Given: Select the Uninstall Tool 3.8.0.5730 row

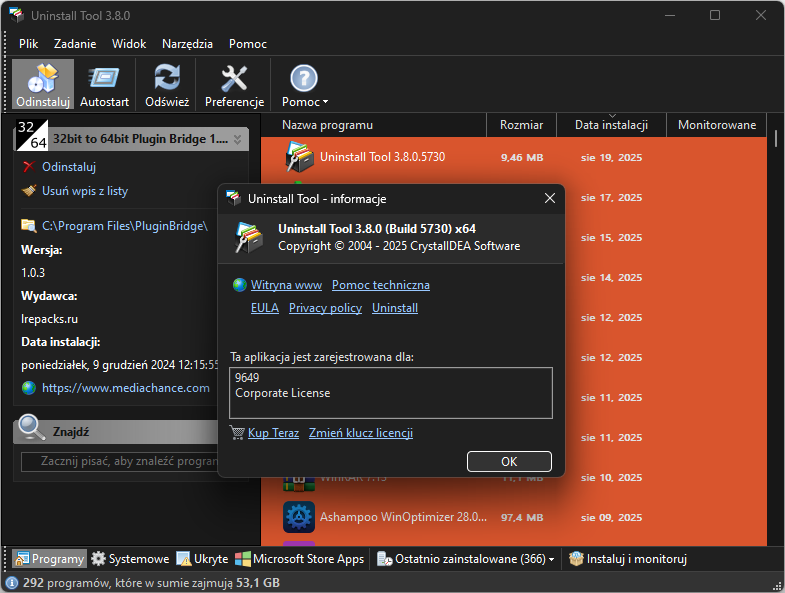Looking at the screenshot, I should (514, 157).
